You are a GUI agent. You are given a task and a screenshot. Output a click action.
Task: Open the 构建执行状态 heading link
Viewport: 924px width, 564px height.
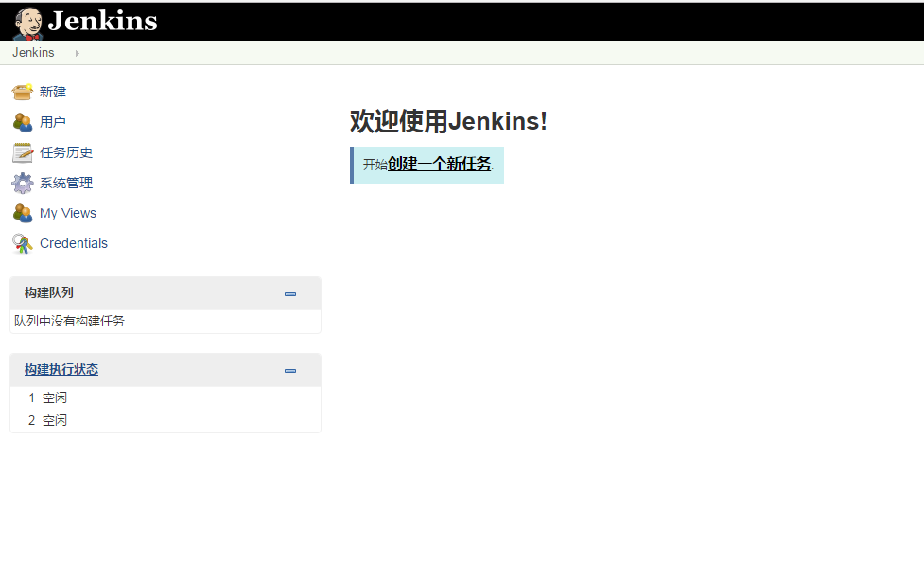pos(61,370)
